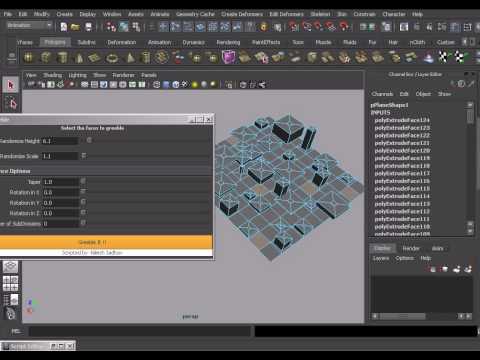
Task: Open the Skeleton menu
Action: pyautogui.click(x=320, y=14)
